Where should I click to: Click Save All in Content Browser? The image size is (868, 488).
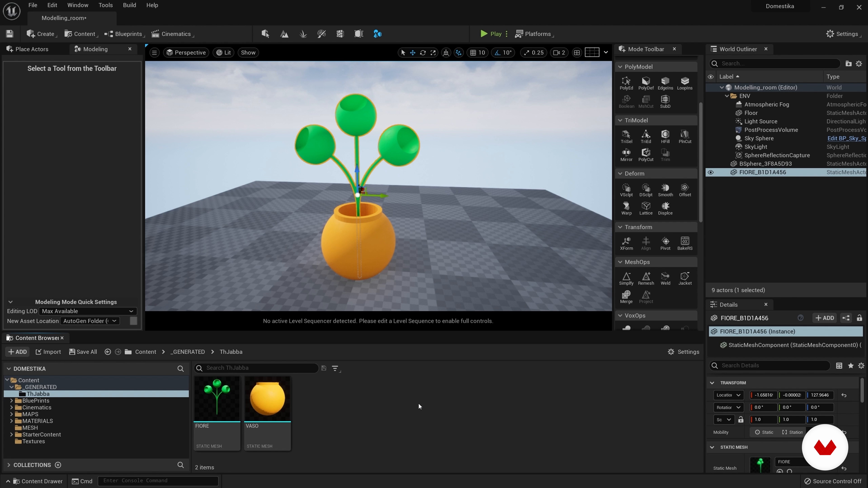[x=83, y=352]
